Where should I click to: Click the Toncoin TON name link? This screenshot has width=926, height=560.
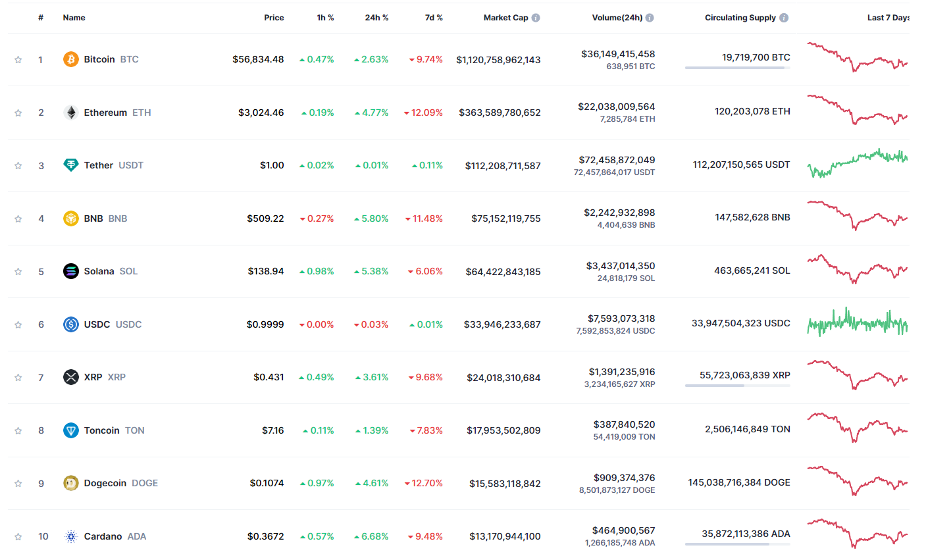pos(102,430)
